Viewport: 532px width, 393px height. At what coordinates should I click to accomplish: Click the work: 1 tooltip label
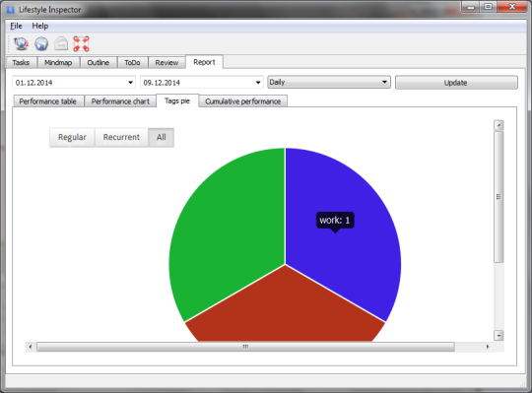335,221
